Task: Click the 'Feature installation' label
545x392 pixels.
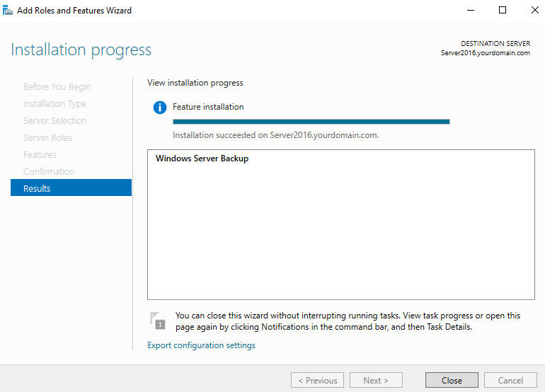Action: pyautogui.click(x=208, y=107)
